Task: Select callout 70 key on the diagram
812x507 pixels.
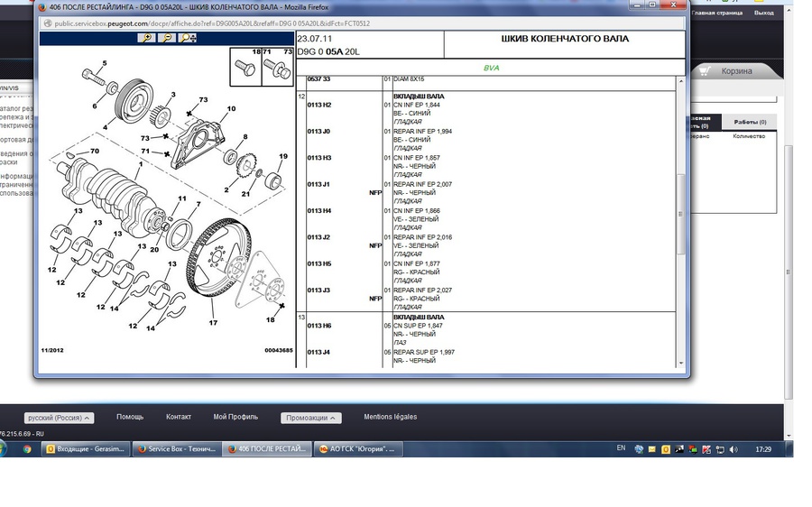Action: pos(95,152)
